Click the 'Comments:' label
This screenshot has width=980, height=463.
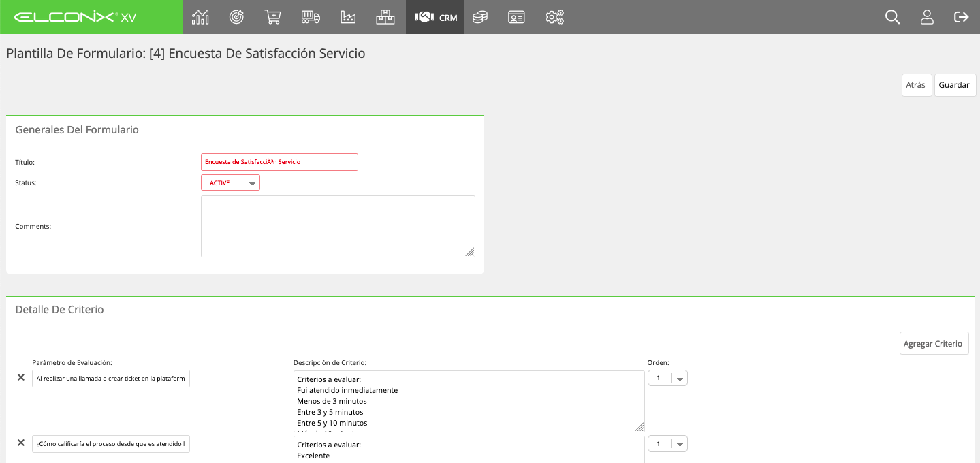[33, 226]
